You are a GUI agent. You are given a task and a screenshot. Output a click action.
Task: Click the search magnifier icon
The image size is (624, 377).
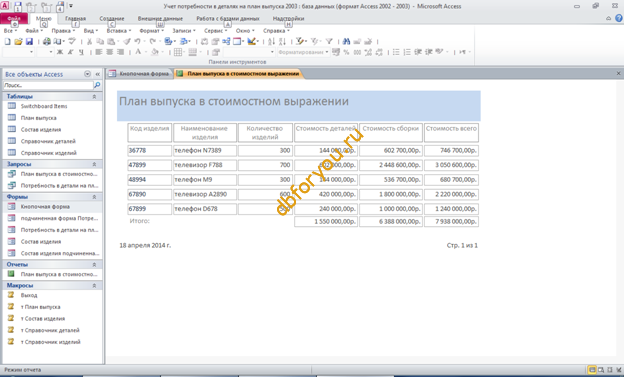(x=97, y=85)
